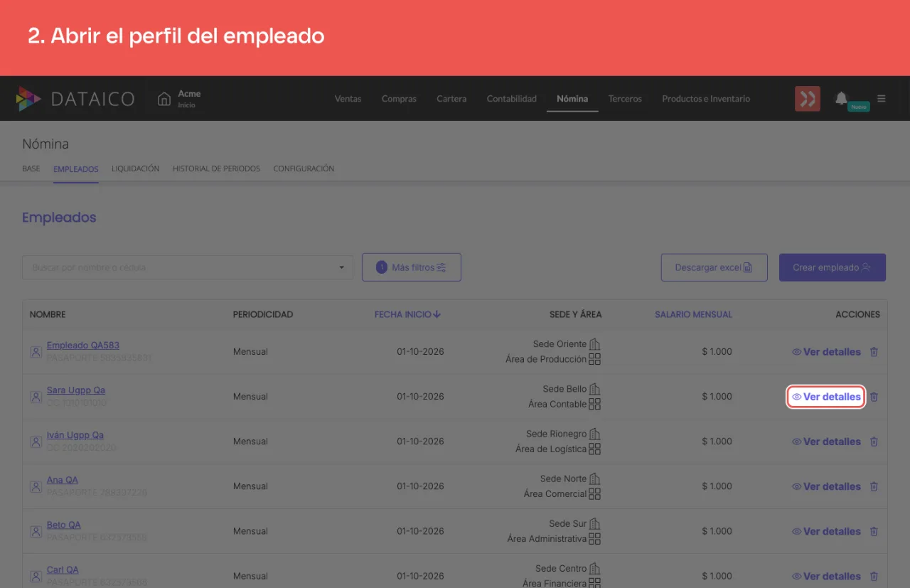The width and height of the screenshot is (910, 588).
Task: Click building icon next to Sede Bello
Action: (595, 389)
